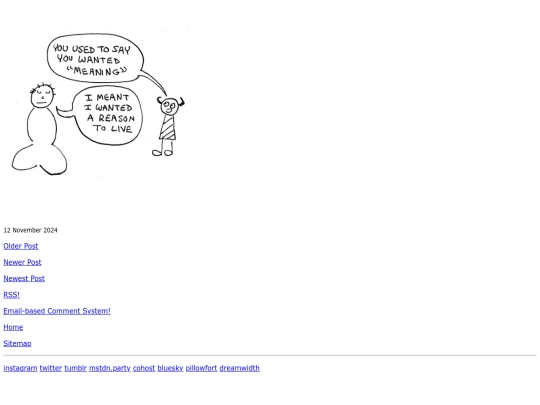Click the 12 November 2024 date text
The width and height of the screenshot is (540, 405).
(30, 230)
